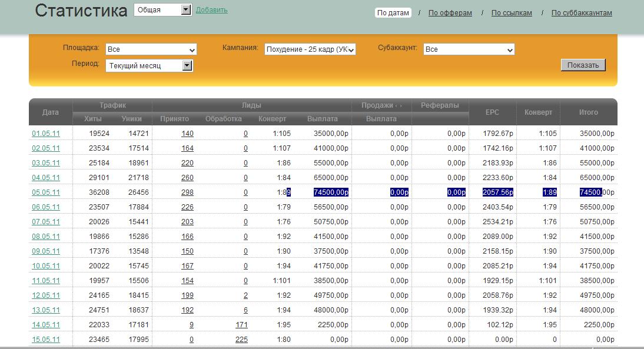Click accepted leads count 298
This screenshot has height=349, width=644.
(187, 192)
